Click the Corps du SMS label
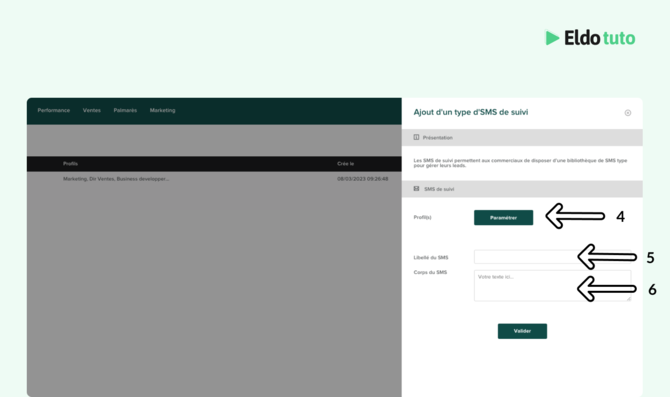This screenshot has width=670, height=397. tap(430, 272)
